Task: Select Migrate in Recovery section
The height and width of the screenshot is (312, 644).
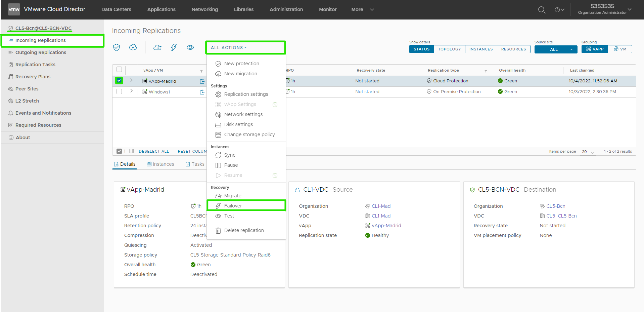Action: click(x=246, y=196)
